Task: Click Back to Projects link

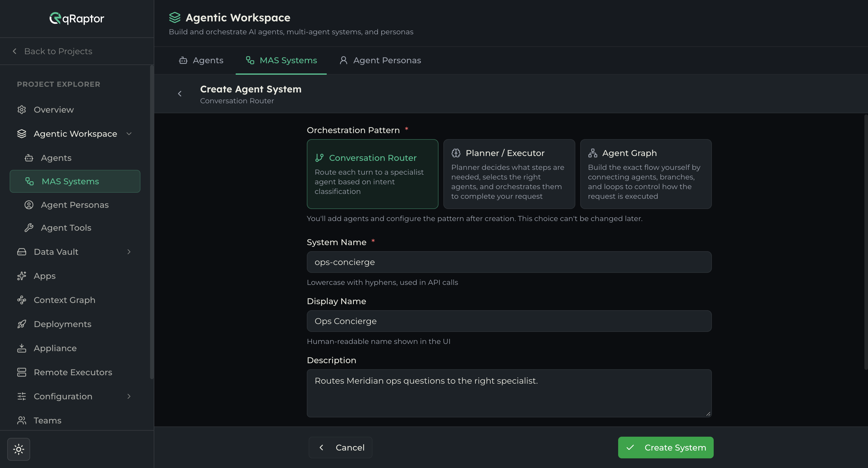Action: tap(52, 51)
